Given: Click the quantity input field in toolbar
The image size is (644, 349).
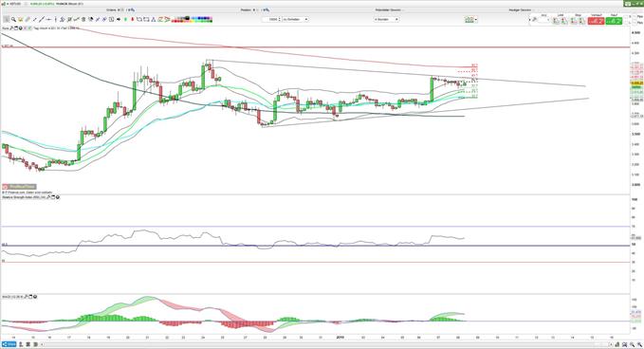Looking at the screenshot, I should 271,19.
